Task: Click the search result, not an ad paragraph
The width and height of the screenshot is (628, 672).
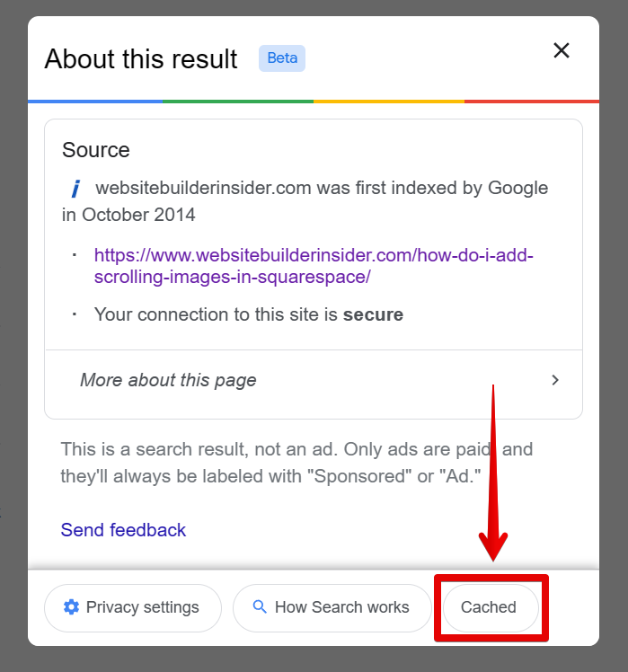Action: (x=296, y=462)
